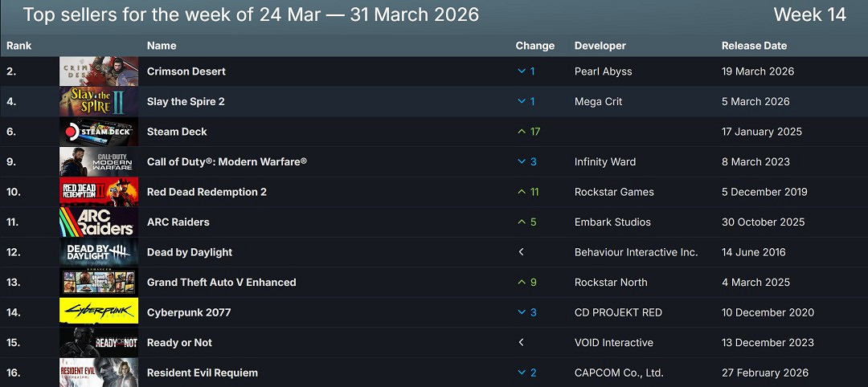Click developer name VOID Interactive

(614, 342)
